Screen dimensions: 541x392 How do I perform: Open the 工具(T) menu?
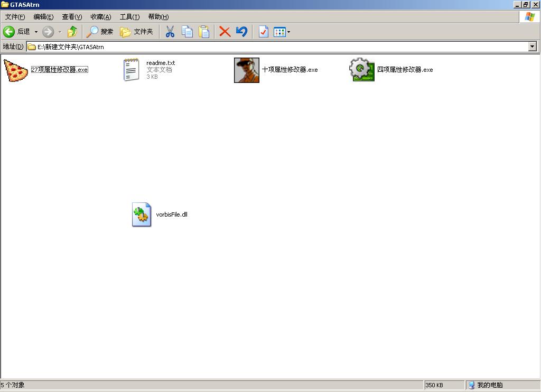pyautogui.click(x=129, y=16)
